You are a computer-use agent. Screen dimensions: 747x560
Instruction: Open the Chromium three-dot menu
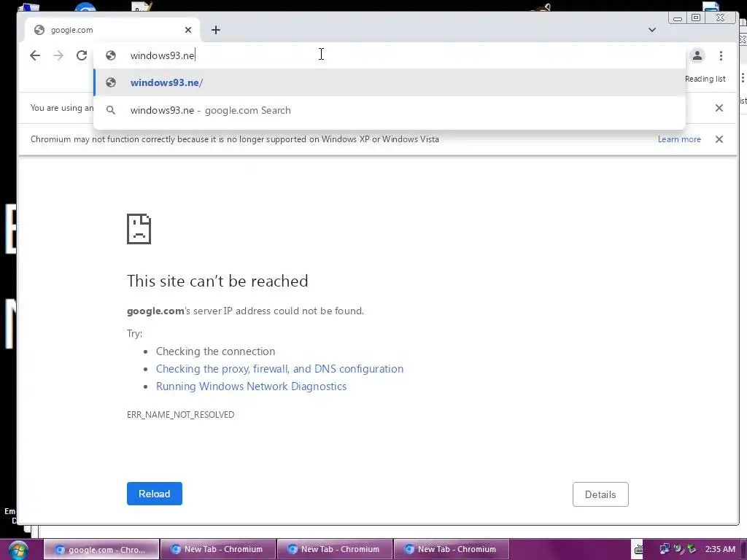click(x=721, y=55)
